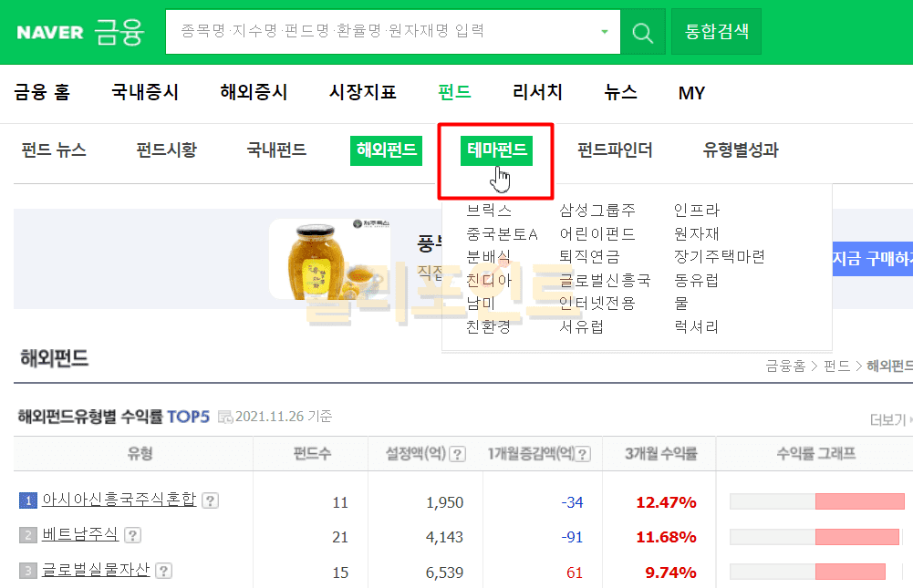Click help icon beside 글로벌실물자산

point(162,571)
